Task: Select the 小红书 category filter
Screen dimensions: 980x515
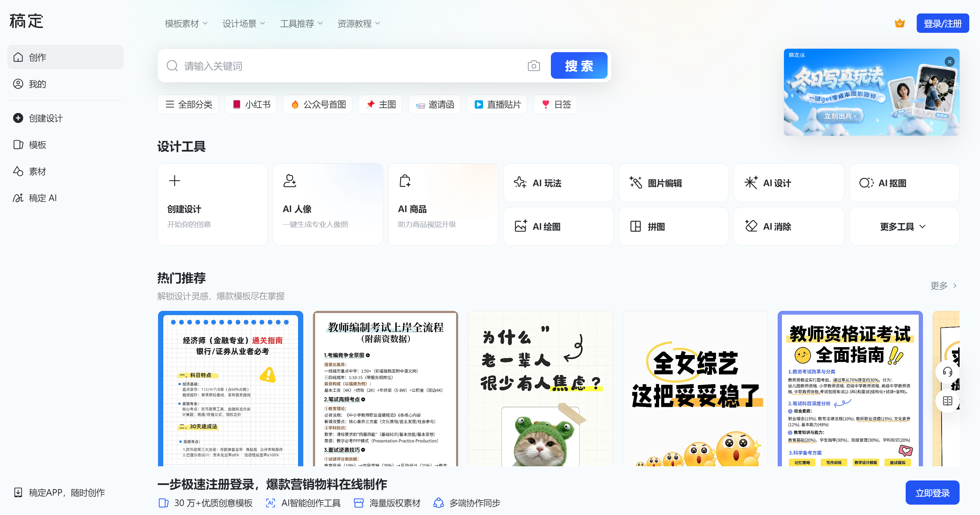Action: coord(251,104)
